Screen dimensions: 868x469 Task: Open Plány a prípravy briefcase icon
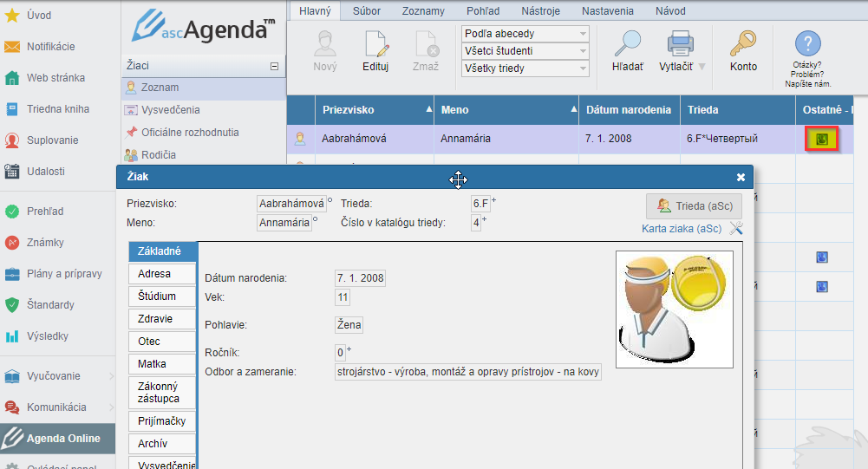[12, 274]
